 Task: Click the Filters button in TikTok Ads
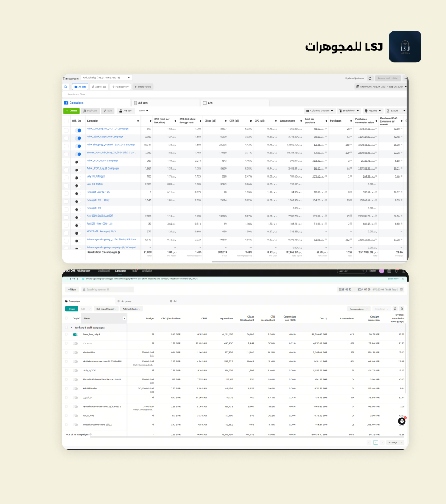71,290
